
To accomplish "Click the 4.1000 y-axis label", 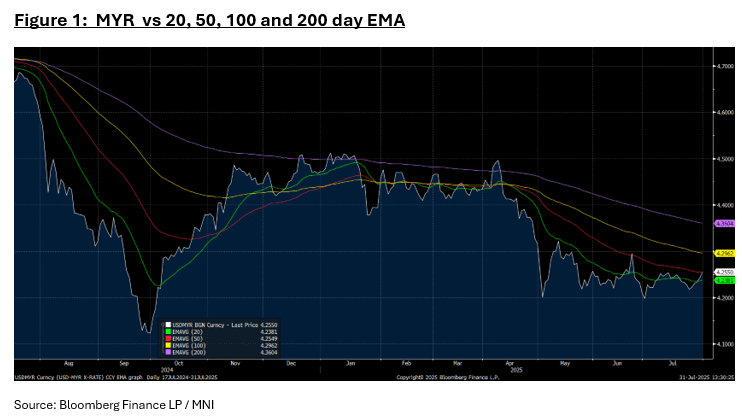I will coord(725,344).
